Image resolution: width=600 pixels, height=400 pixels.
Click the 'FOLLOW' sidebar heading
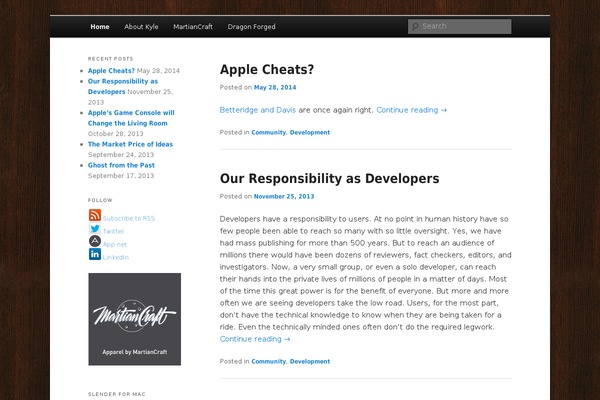(x=100, y=200)
